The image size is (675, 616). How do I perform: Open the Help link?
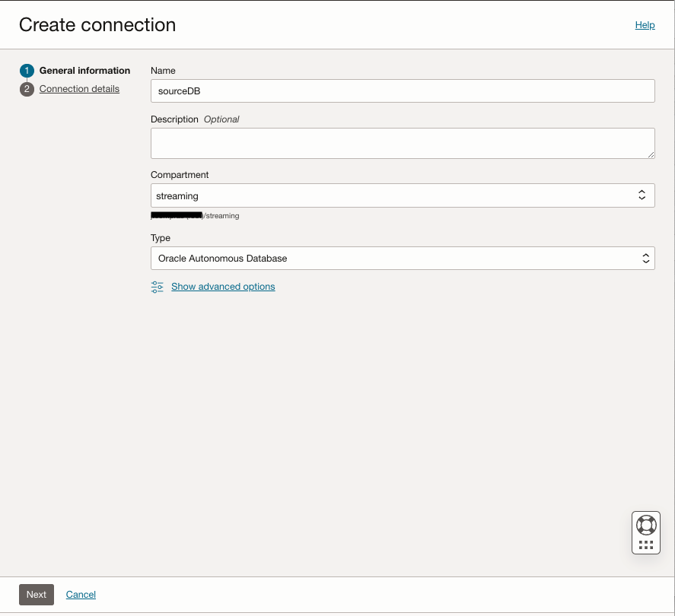[x=645, y=25]
